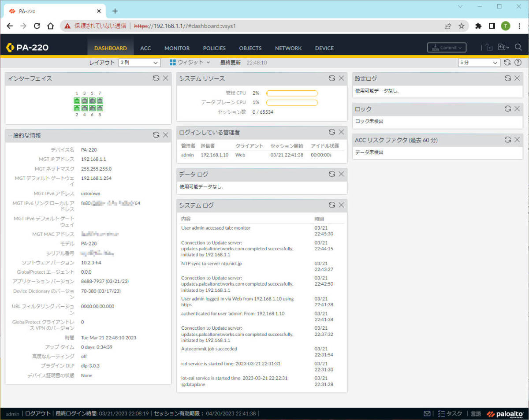
Task: Refresh the システム リソース widget
Action: (332, 78)
